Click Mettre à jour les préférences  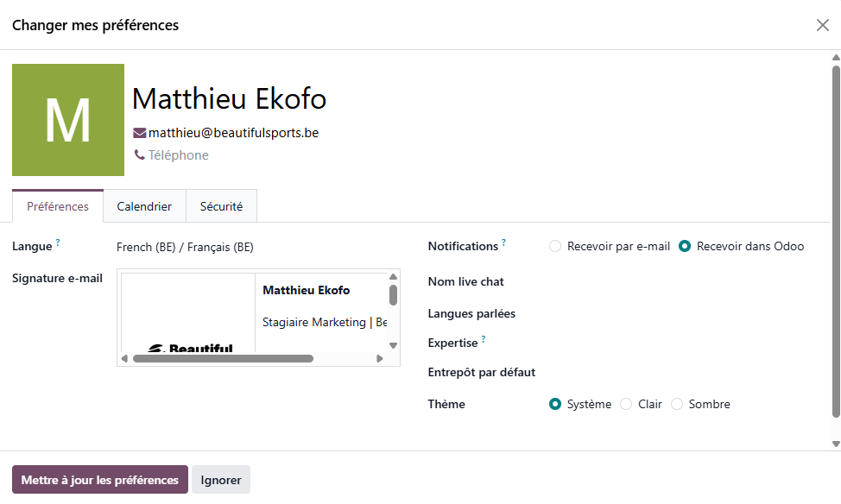pos(99,480)
